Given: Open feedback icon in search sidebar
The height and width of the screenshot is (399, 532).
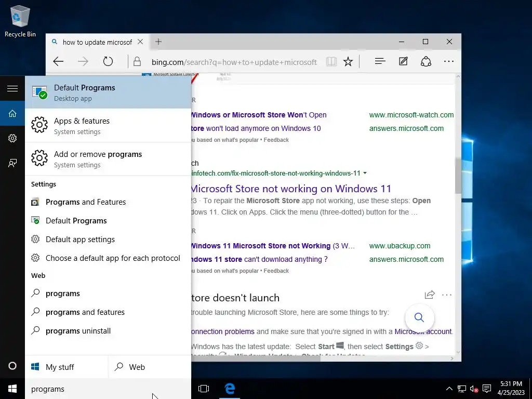Looking at the screenshot, I should point(12,163).
